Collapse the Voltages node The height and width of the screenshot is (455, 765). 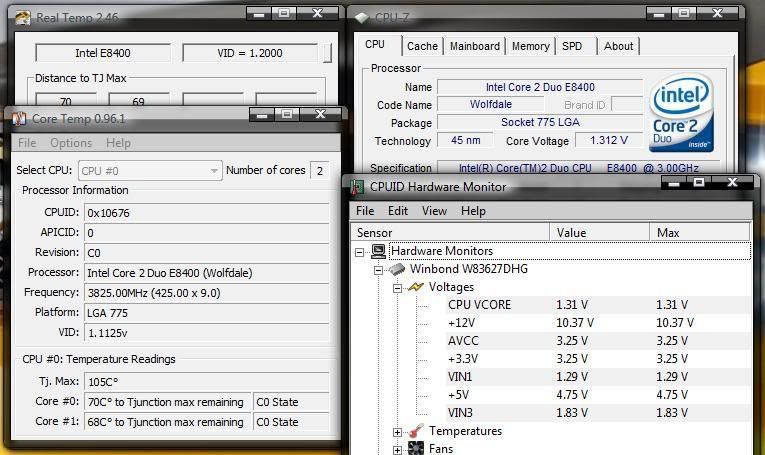click(397, 288)
